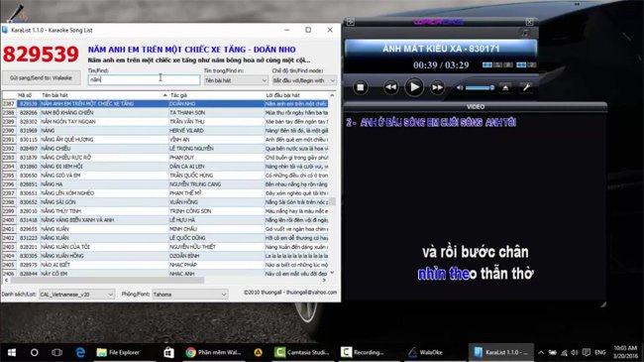The width and height of the screenshot is (644, 362).
Task: Open the Action Center notifications icon
Action: (587, 352)
